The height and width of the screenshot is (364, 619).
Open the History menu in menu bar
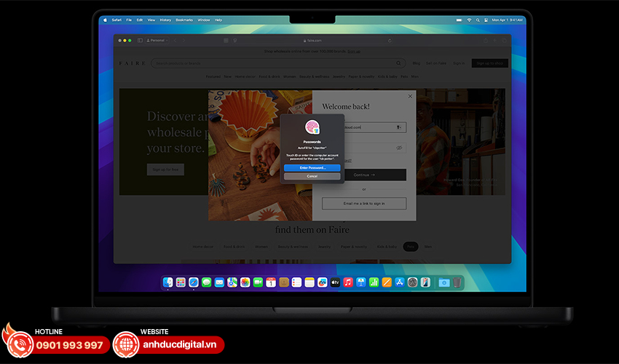[x=165, y=20]
